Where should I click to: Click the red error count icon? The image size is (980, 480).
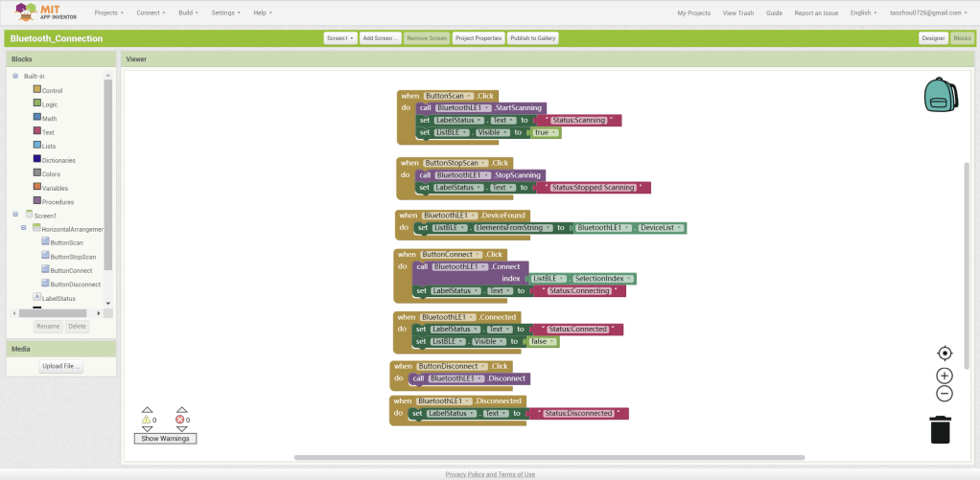[x=179, y=420]
